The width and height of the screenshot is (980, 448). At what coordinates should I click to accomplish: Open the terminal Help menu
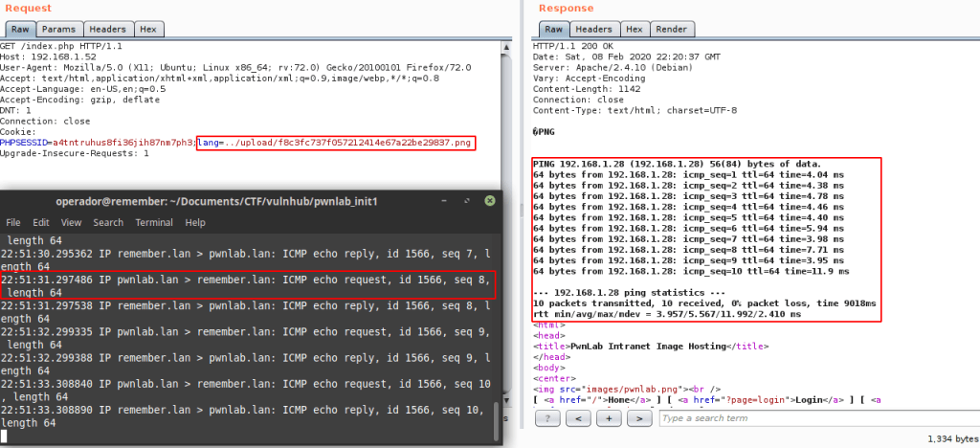pyautogui.click(x=195, y=222)
